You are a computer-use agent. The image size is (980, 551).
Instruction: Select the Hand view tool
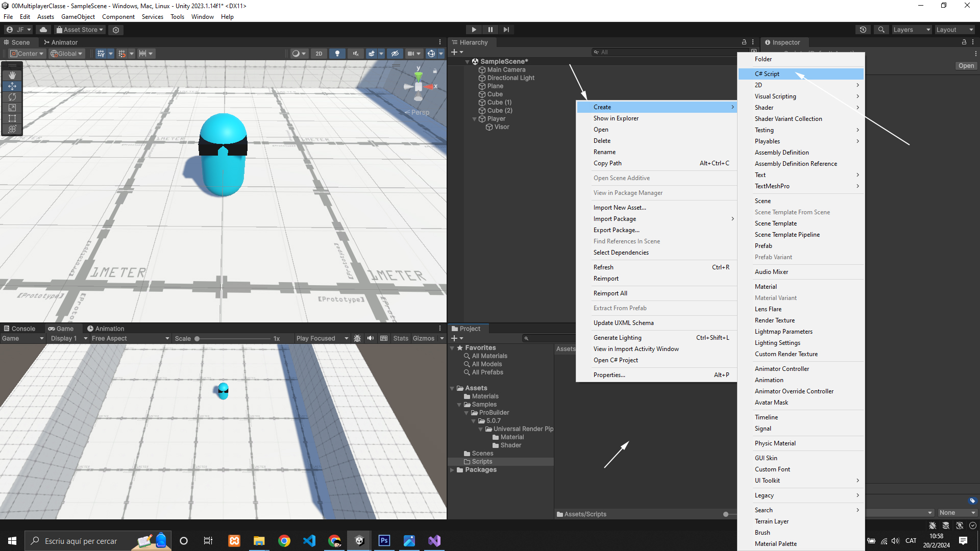(x=12, y=75)
